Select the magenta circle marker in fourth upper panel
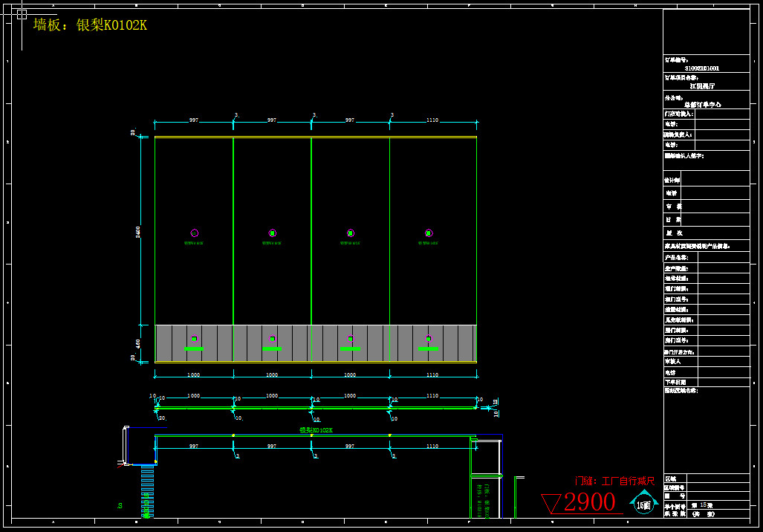Image resolution: width=763 pixels, height=532 pixels. tap(429, 233)
